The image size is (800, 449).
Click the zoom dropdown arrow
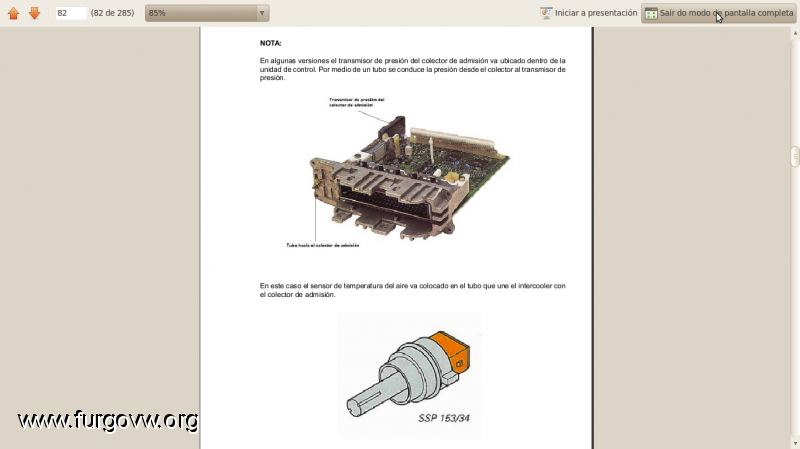click(x=262, y=13)
